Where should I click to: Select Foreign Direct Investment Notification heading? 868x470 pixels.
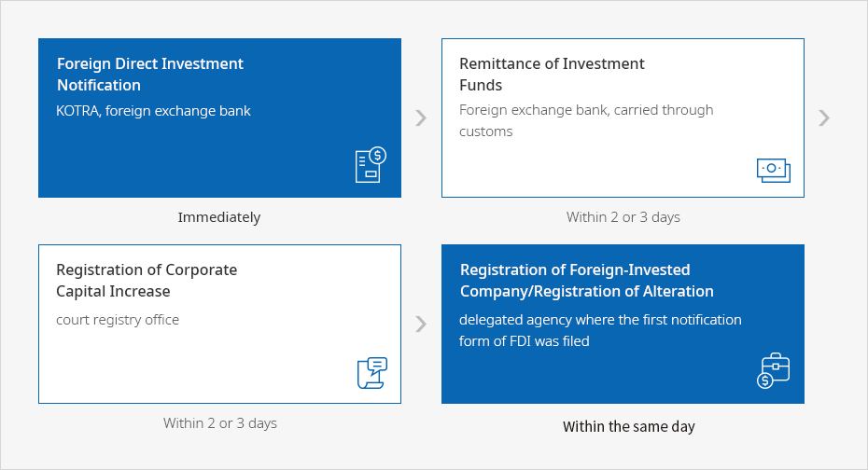tap(150, 74)
